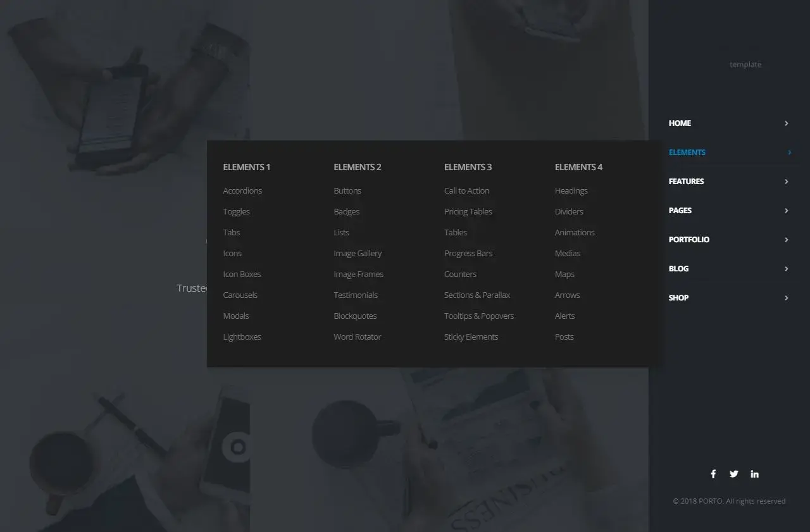Select Tooltips & Popovers link
Screen dimensions: 810x532
[479, 316]
